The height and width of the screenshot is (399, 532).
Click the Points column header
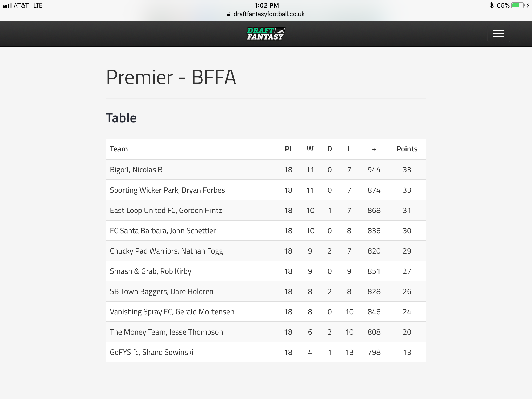[407, 149]
